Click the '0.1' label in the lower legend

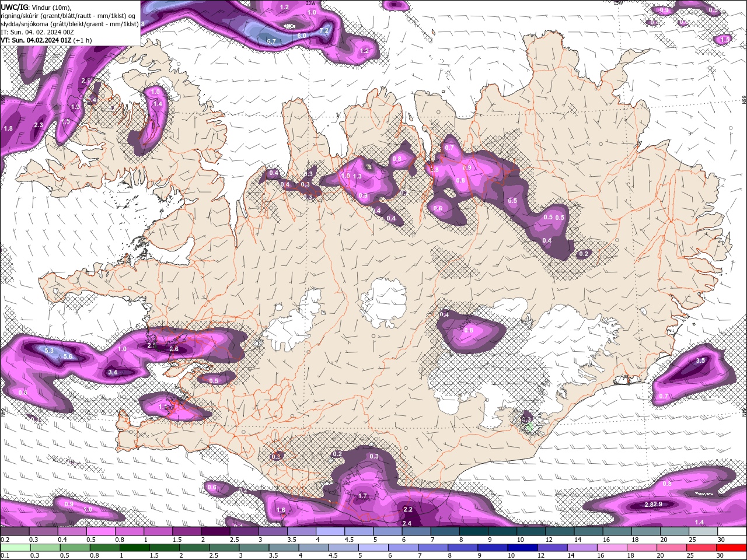point(5,555)
